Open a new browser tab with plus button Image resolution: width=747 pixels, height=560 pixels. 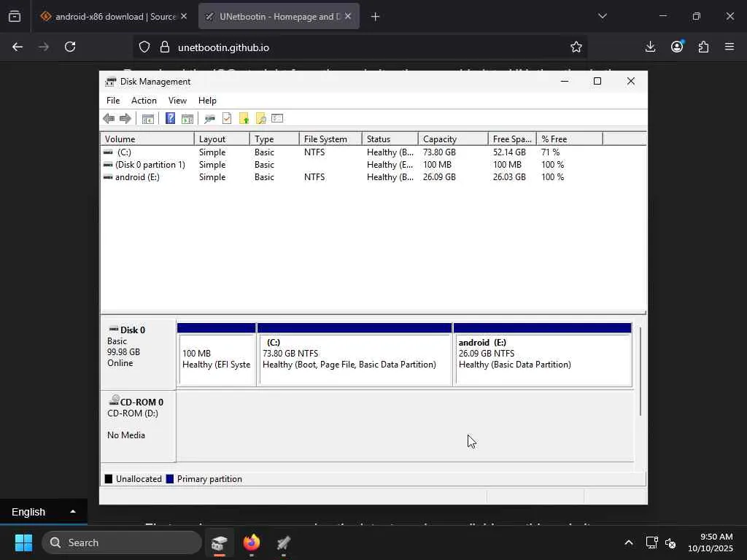pyautogui.click(x=376, y=17)
